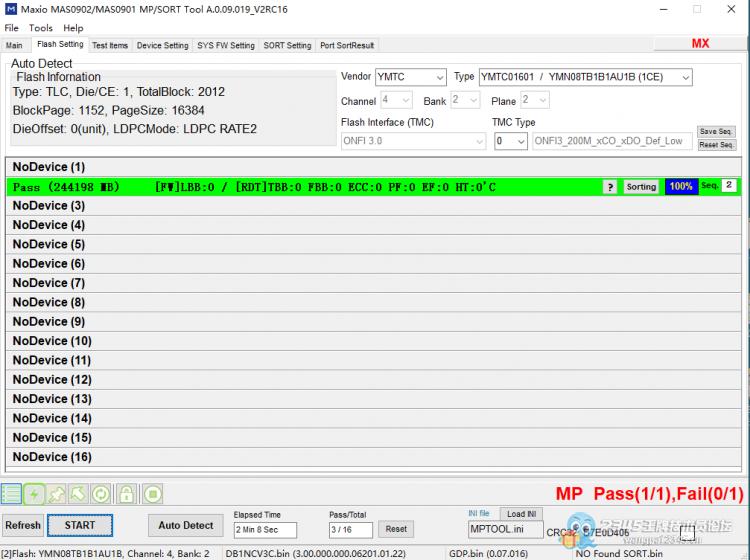Click the Load INI button
750x560 pixels.
pos(521,514)
